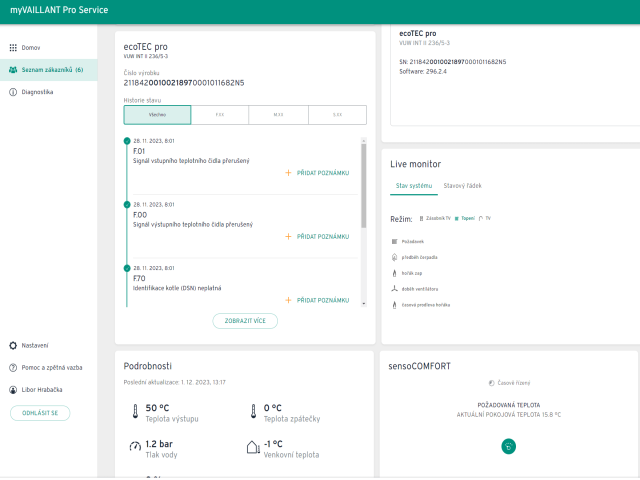This screenshot has width=640, height=480.
Task: Click PŘIDAT POZNÁMKU under F.70 entry
Action: 323,300
